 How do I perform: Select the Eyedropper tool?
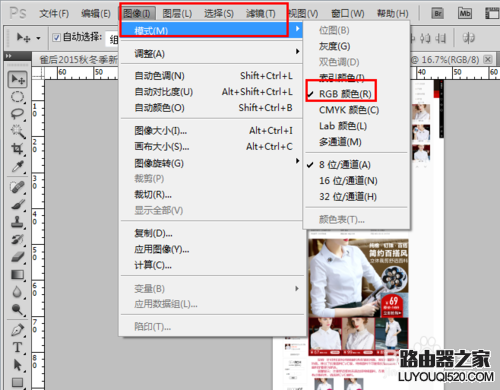(x=17, y=166)
